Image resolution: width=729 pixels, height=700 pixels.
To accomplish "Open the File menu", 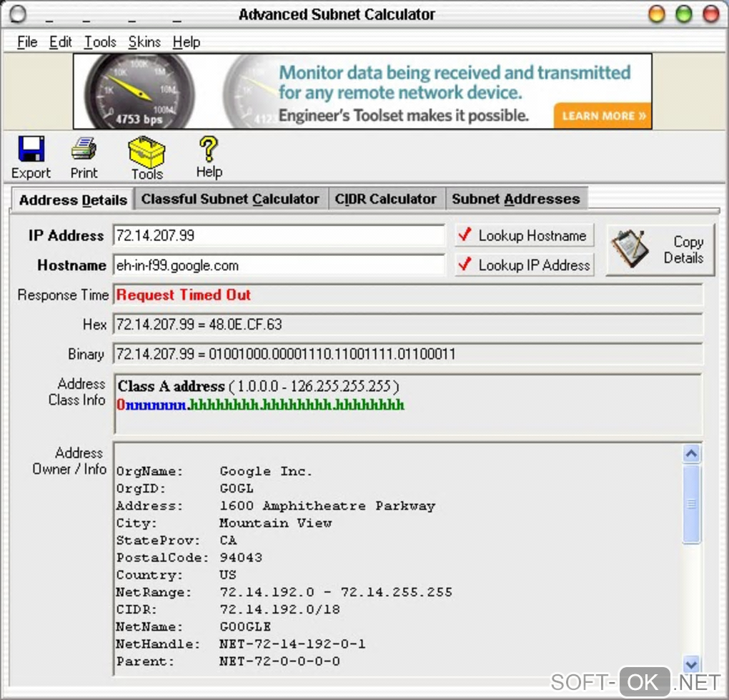I will tap(27, 42).
